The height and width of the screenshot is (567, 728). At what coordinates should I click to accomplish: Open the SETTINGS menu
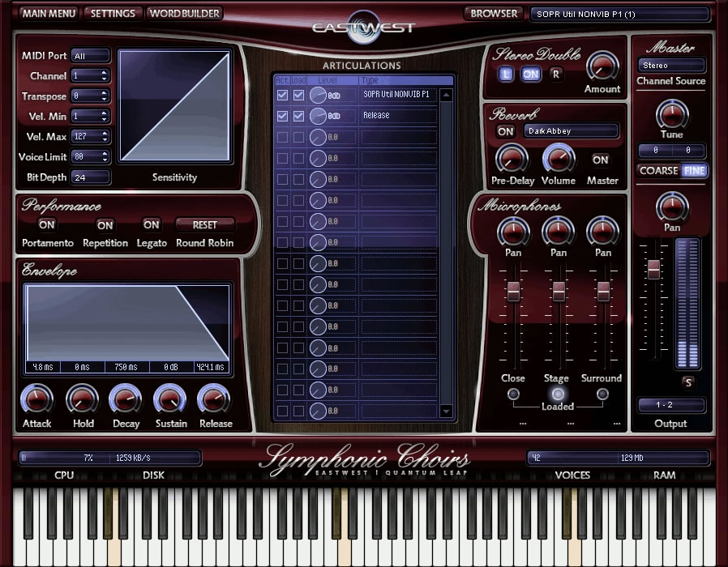[113, 14]
